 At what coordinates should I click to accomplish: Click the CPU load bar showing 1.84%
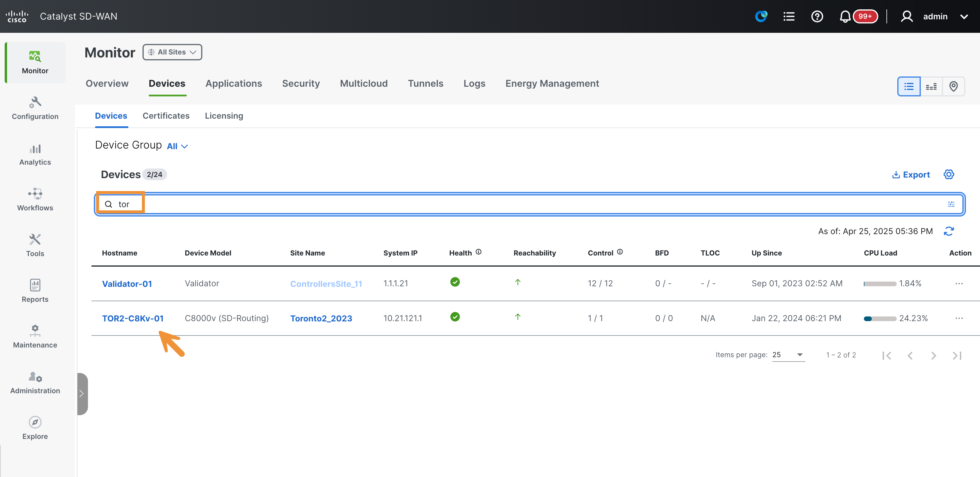click(x=880, y=284)
